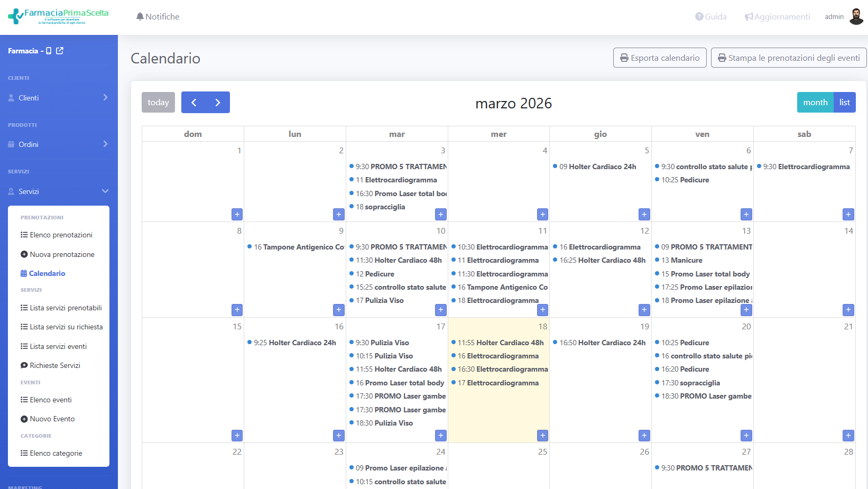Collapse the Servizi sidebar section
Viewport: 868px width, 489px height.
[x=58, y=191]
